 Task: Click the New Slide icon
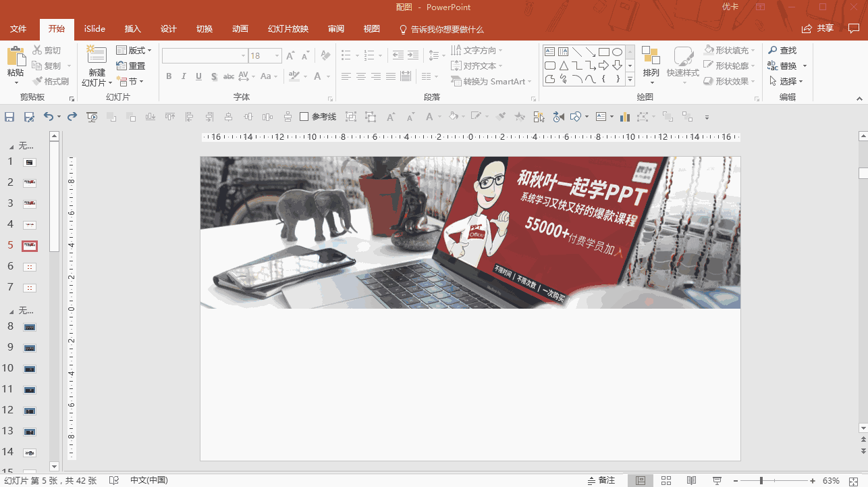click(x=97, y=57)
